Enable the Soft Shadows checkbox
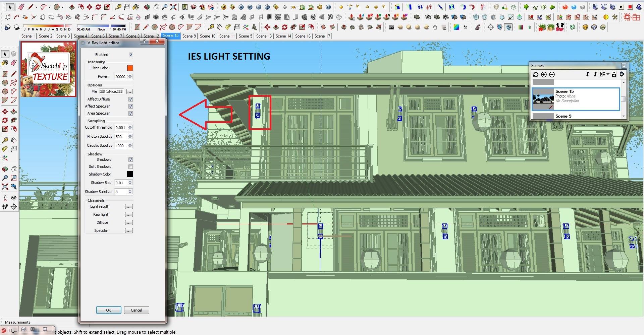This screenshot has width=644, height=335. click(x=131, y=166)
